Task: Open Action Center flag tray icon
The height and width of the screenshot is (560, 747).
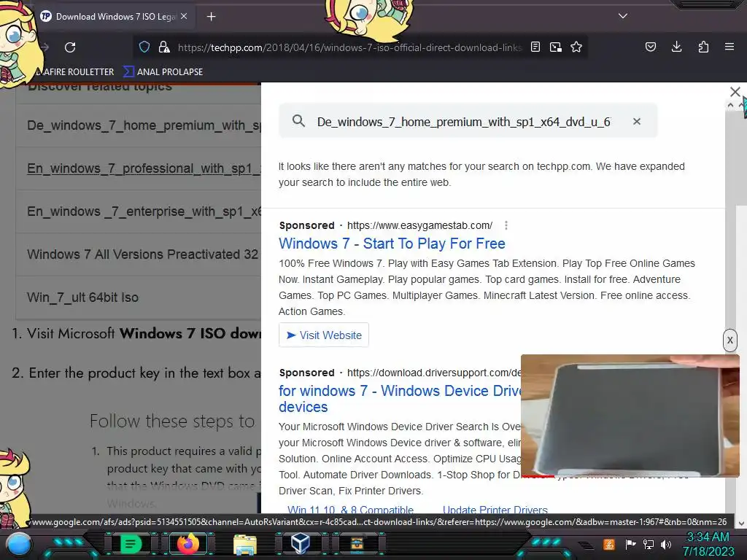Action: (630, 544)
